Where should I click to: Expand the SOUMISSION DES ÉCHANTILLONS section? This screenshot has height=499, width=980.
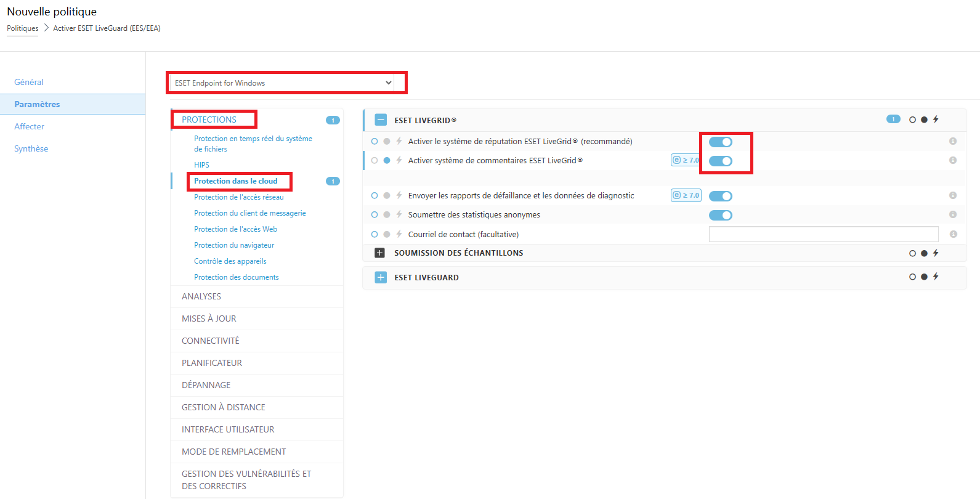[x=380, y=253]
